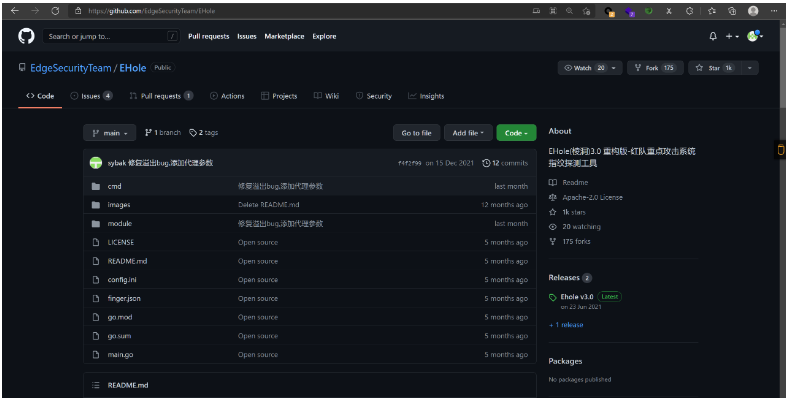The width and height of the screenshot is (786, 398).
Task: Select the Code tab
Action: 40,96
